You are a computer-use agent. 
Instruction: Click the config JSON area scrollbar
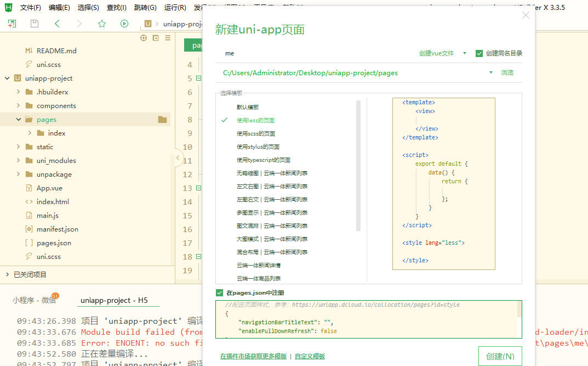click(x=520, y=309)
